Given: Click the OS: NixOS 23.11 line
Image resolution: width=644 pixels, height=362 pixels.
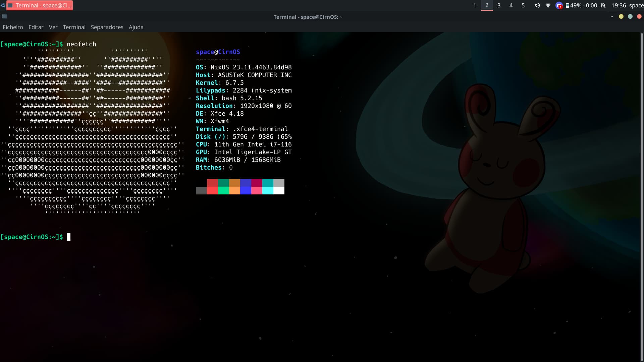Looking at the screenshot, I should click(244, 67).
